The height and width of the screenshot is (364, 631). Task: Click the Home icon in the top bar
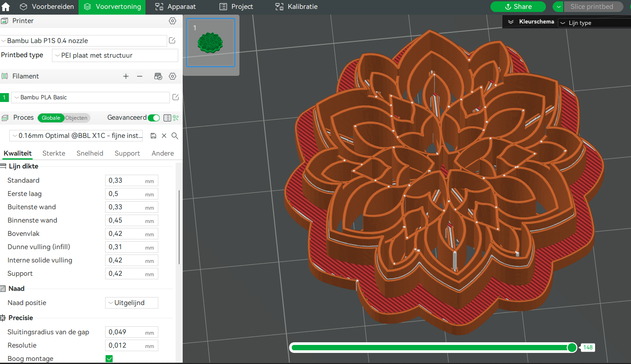click(6, 7)
